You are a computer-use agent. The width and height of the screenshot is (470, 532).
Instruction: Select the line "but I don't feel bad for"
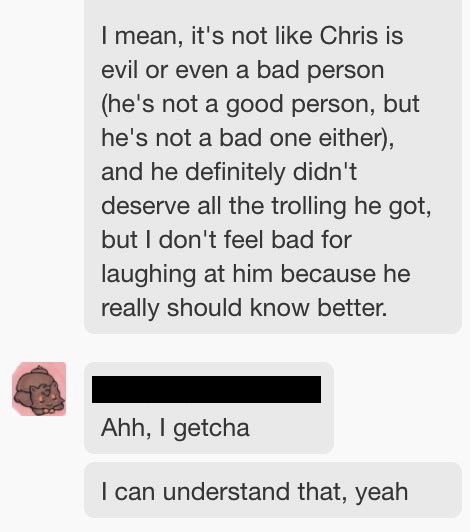tap(226, 240)
